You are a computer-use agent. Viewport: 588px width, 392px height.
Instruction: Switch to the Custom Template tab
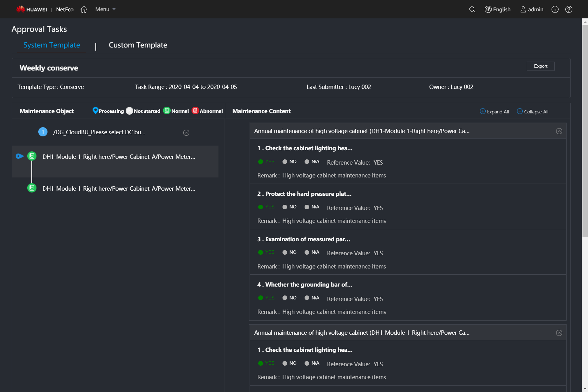[x=138, y=45]
